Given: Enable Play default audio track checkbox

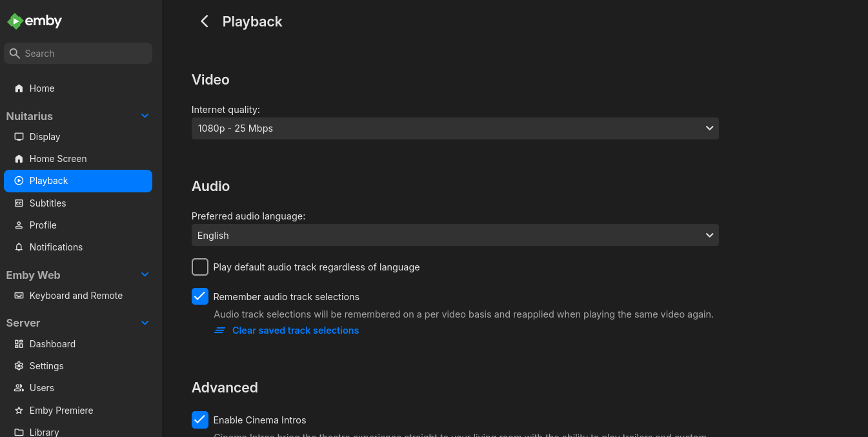Looking at the screenshot, I should 200,267.
